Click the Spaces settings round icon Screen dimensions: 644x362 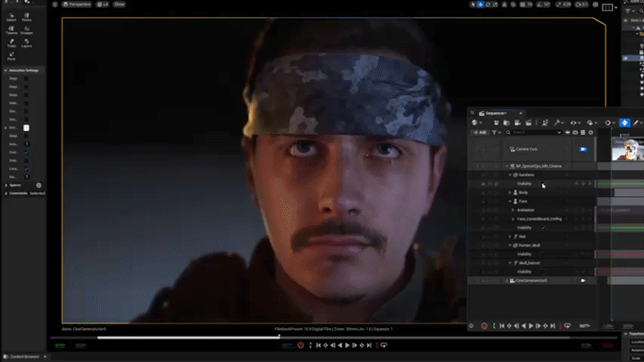click(39, 186)
